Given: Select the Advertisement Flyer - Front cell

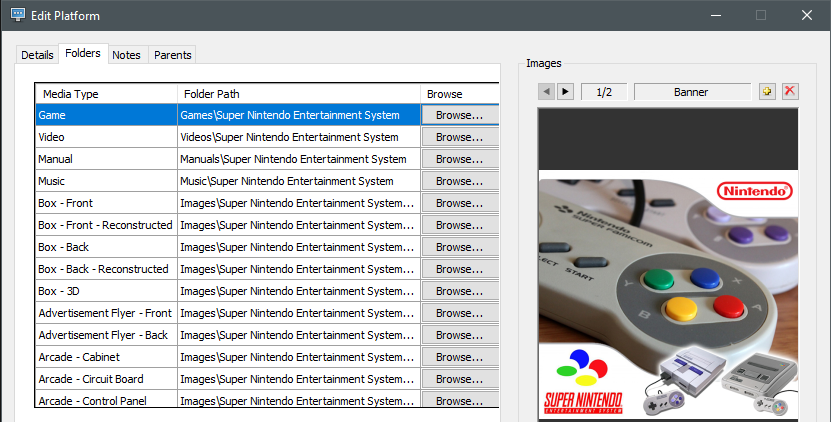Looking at the screenshot, I should click(106, 313).
